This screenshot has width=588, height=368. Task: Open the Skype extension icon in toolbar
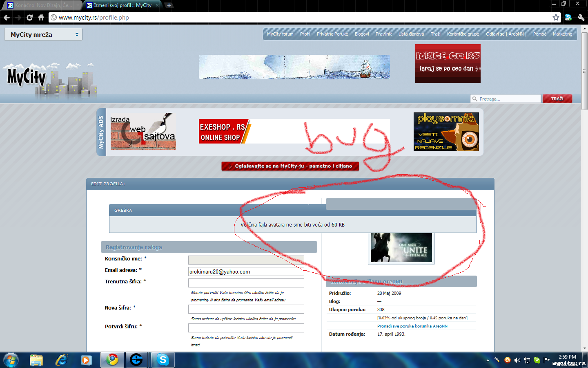pos(568,18)
